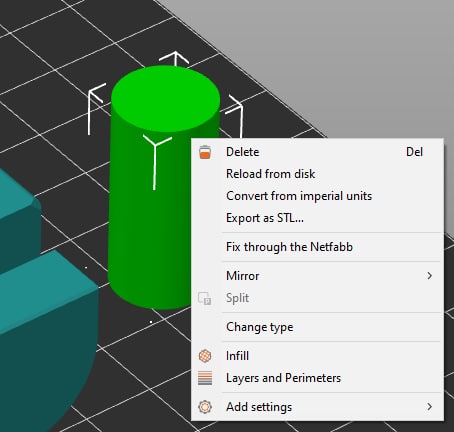Click the Delete trash can icon

pos(205,152)
